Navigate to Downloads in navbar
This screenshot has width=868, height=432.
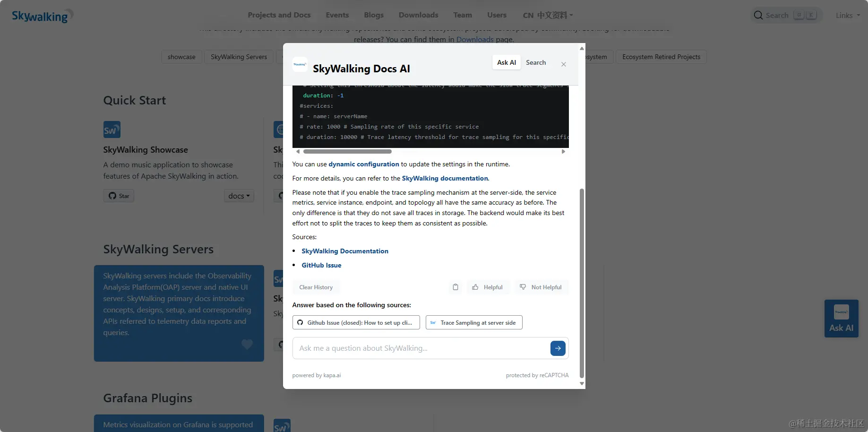(419, 15)
